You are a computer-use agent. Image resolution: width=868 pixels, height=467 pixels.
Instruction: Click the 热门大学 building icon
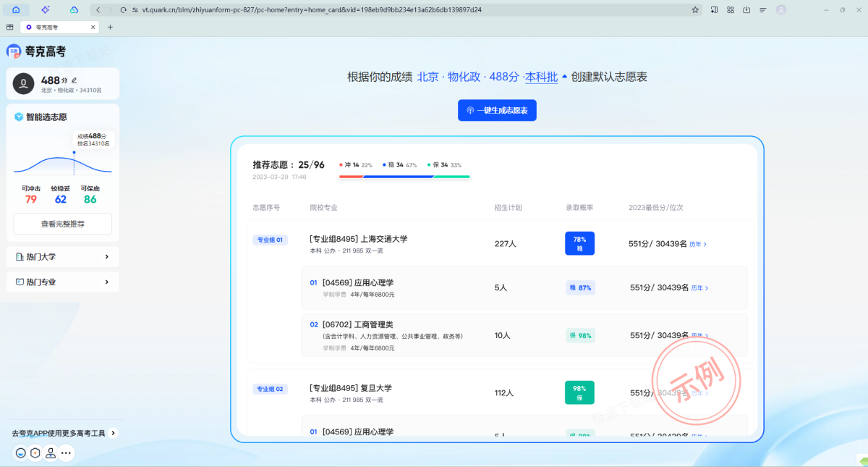[x=20, y=257]
